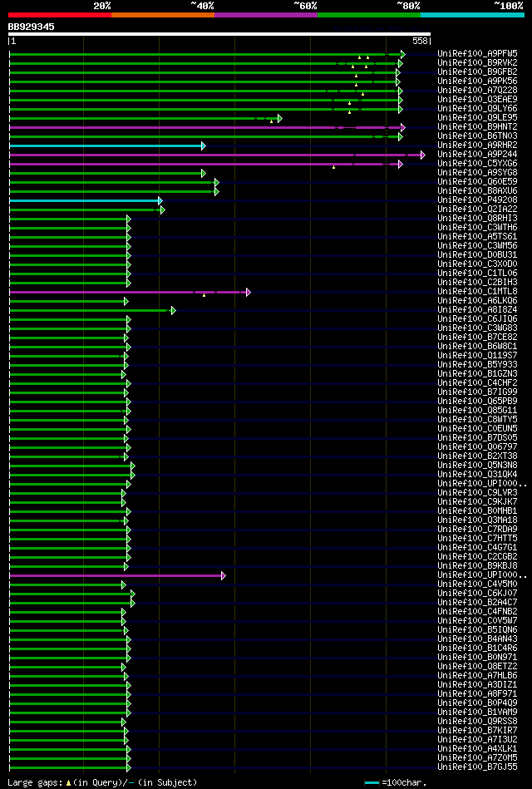Open the UniRef100_A9PFW5 hit label
532x789 pixels.
[x=478, y=53]
